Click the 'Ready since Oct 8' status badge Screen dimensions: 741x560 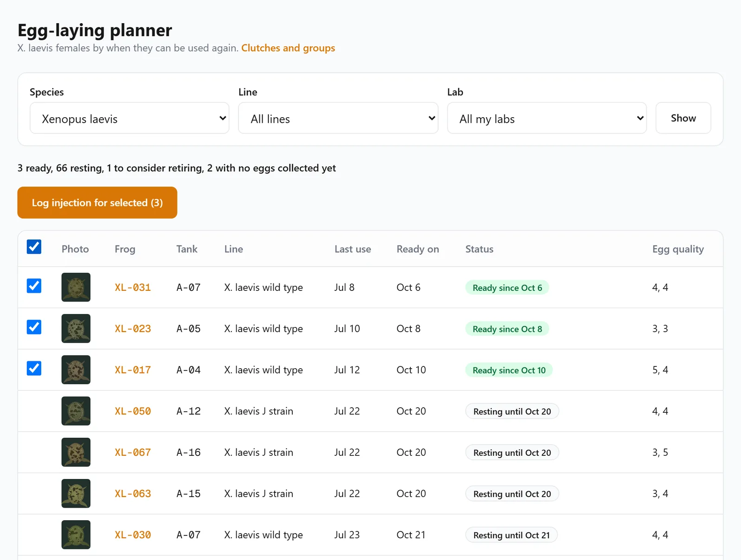(x=507, y=329)
